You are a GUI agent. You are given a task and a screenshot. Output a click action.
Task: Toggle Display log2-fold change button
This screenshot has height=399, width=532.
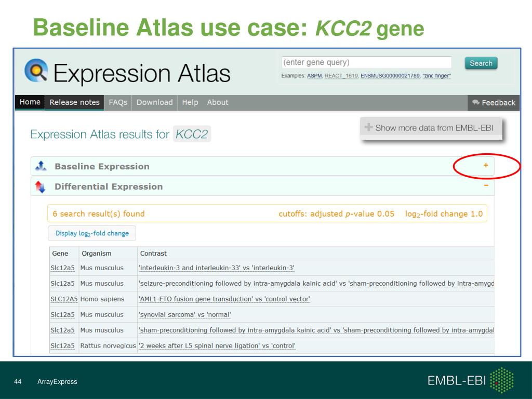point(92,233)
